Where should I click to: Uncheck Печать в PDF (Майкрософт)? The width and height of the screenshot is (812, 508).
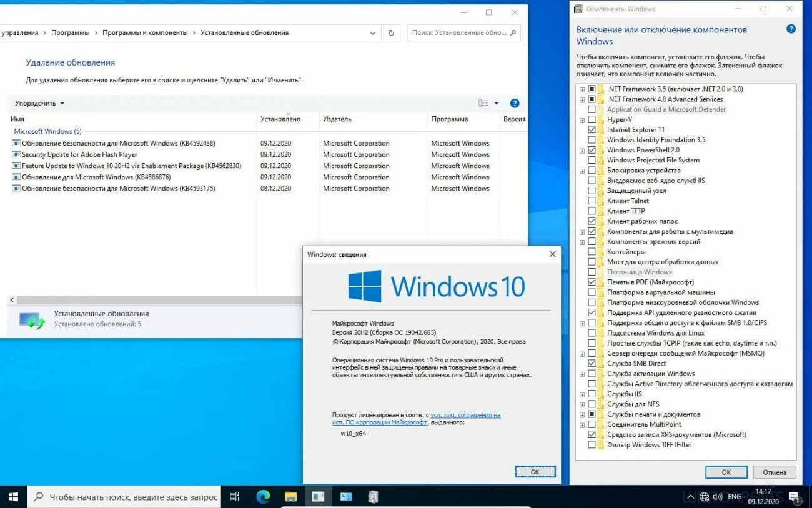[592, 282]
